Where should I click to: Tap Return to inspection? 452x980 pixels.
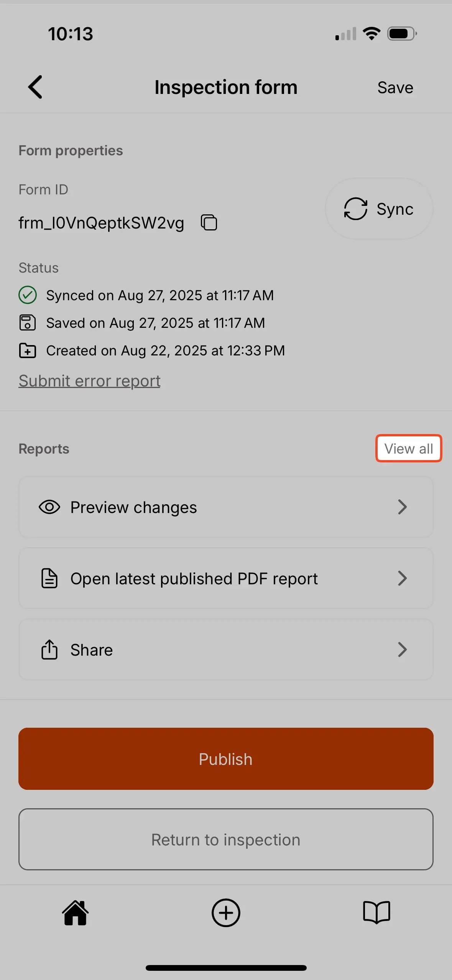click(x=226, y=840)
